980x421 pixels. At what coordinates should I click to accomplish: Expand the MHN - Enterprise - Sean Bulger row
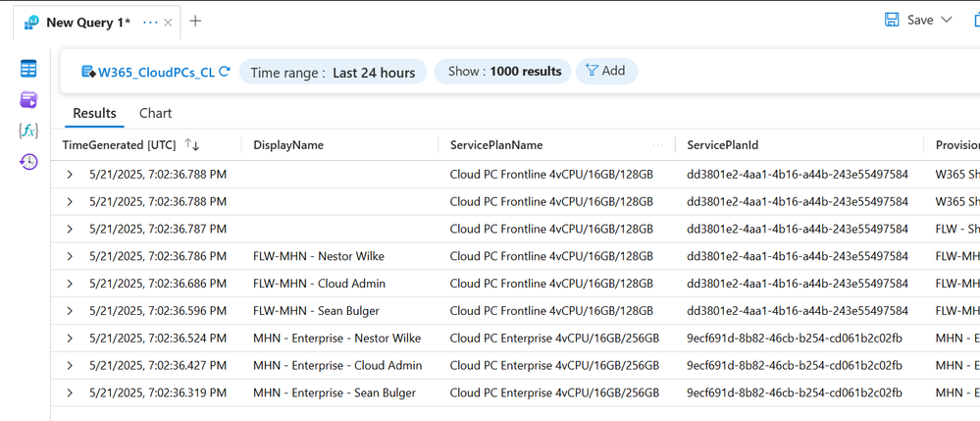click(70, 393)
